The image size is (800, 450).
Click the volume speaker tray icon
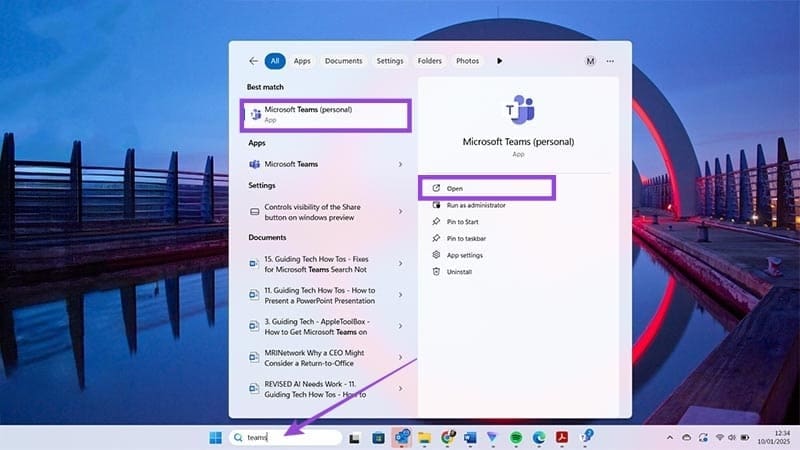pos(732,438)
